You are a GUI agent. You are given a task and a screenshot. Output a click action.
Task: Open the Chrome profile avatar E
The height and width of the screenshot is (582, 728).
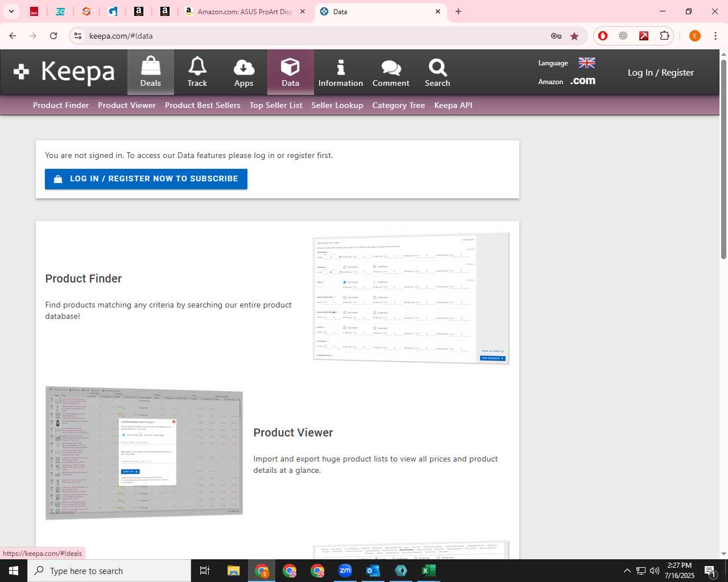pyautogui.click(x=695, y=36)
